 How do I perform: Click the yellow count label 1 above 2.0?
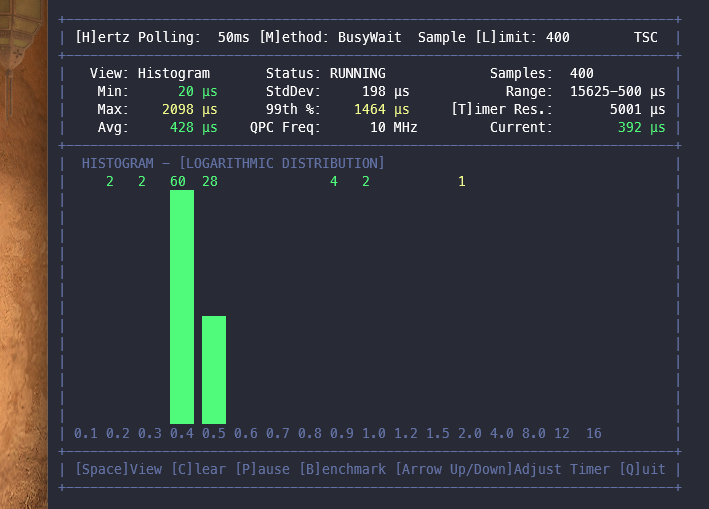click(x=462, y=182)
